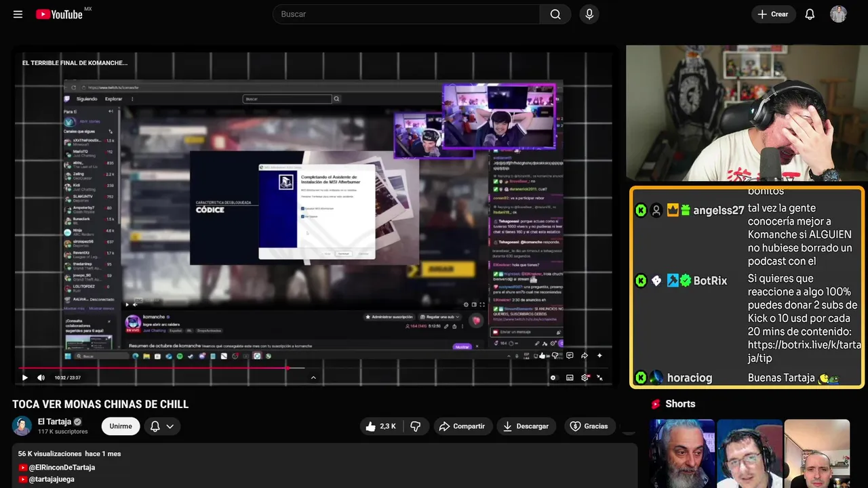
Task: Open the second Shorts thumbnail
Action: (749, 453)
